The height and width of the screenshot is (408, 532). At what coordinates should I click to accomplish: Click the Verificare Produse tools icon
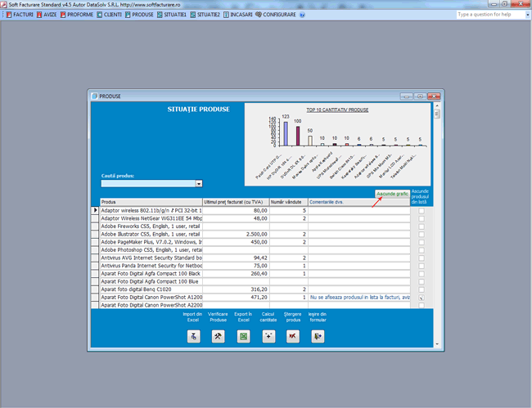pos(219,337)
